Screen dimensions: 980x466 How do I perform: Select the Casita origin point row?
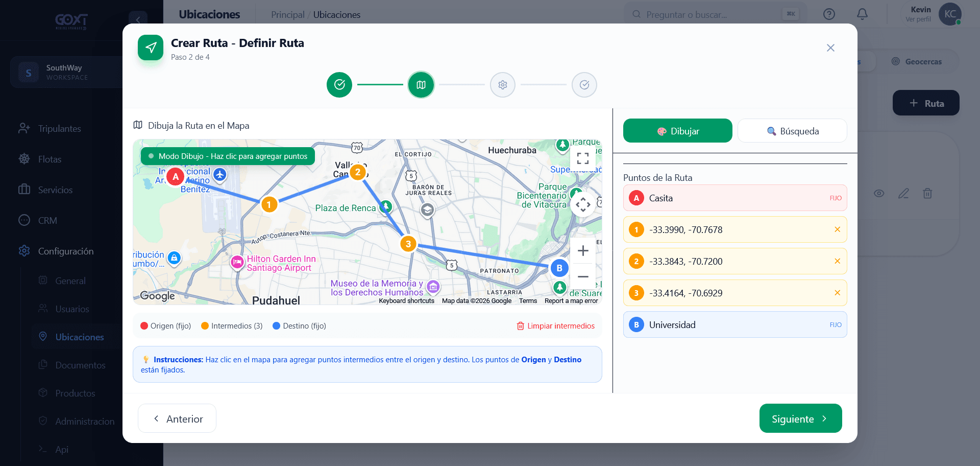tap(735, 198)
